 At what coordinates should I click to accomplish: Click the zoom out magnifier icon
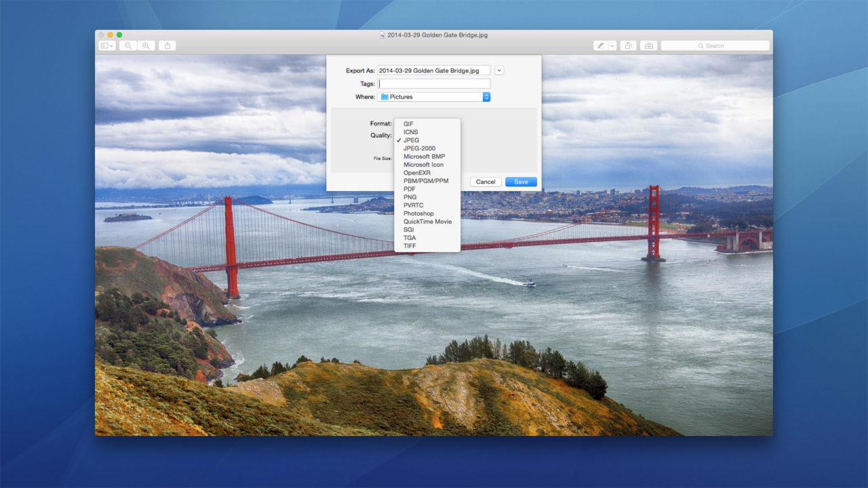[128, 45]
